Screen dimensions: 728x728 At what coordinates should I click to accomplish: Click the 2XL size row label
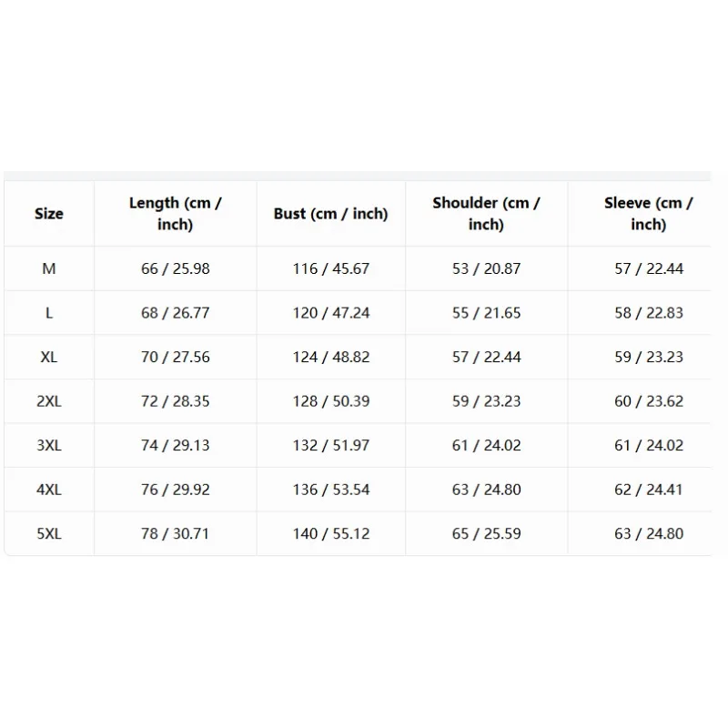[49, 401]
